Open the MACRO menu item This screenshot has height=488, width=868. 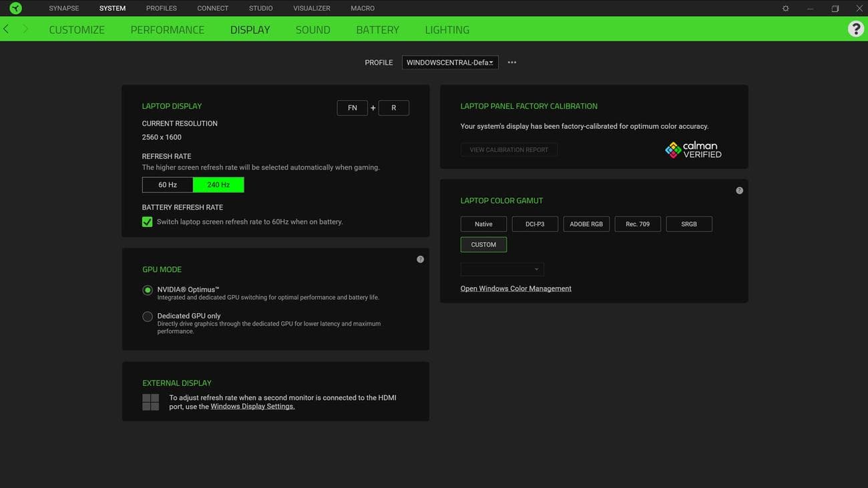click(x=363, y=8)
